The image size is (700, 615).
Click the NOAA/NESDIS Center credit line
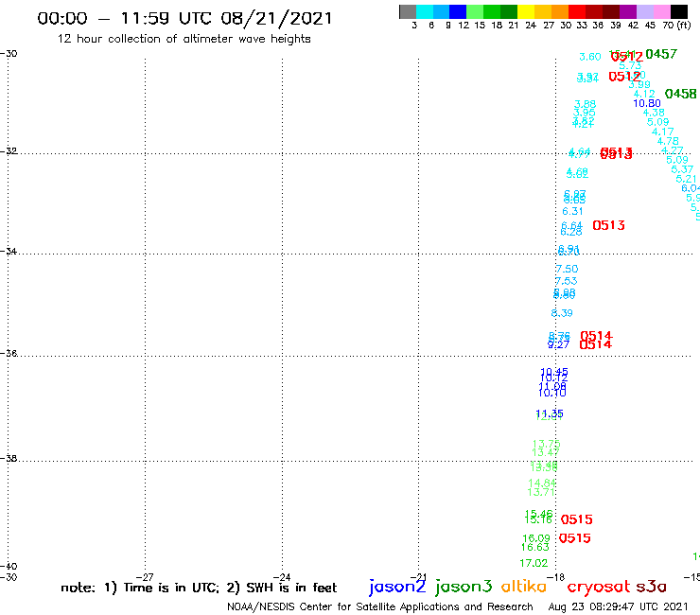(380, 606)
